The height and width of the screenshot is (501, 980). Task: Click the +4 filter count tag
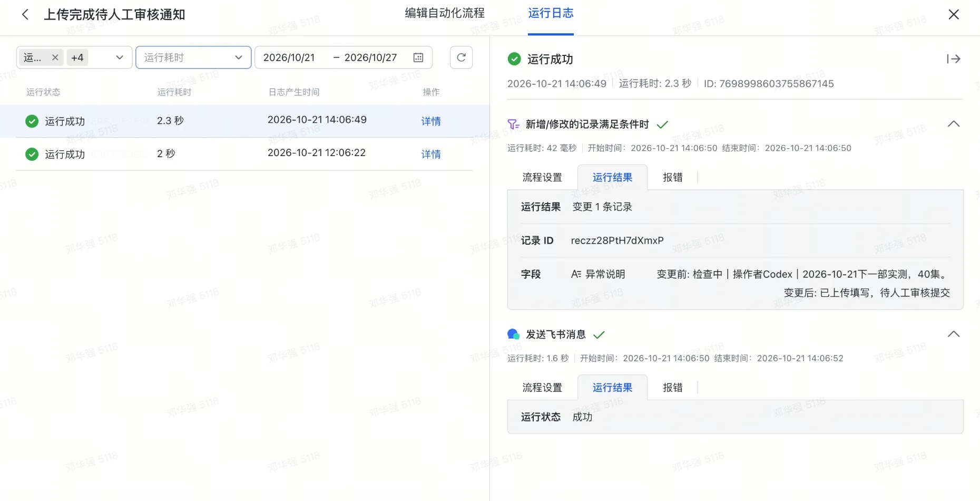point(77,57)
